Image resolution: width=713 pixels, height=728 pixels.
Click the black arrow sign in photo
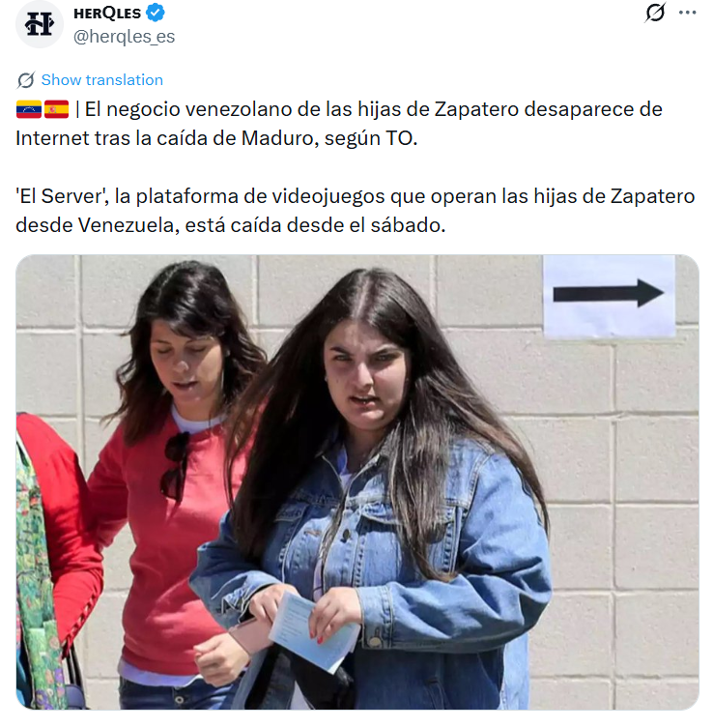pos(609,293)
